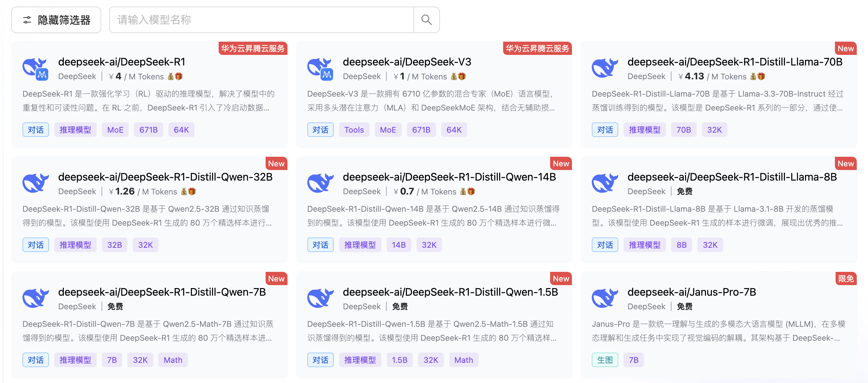The image size is (868, 383).
Task: Open the deepseek-ai/DeepSeek-V3 model title
Action: pos(407,62)
